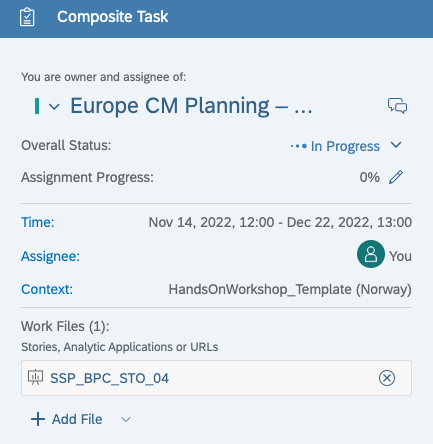Remove the SSP_BPC_STO_04 work file

coord(387,378)
